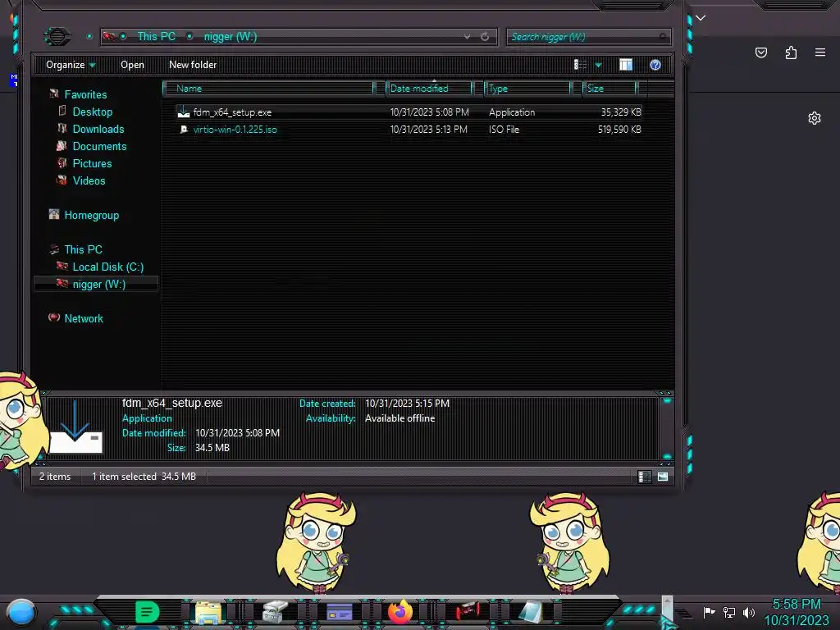Sort by the Type column header
Viewport: 840px width, 630px height.
click(527, 88)
